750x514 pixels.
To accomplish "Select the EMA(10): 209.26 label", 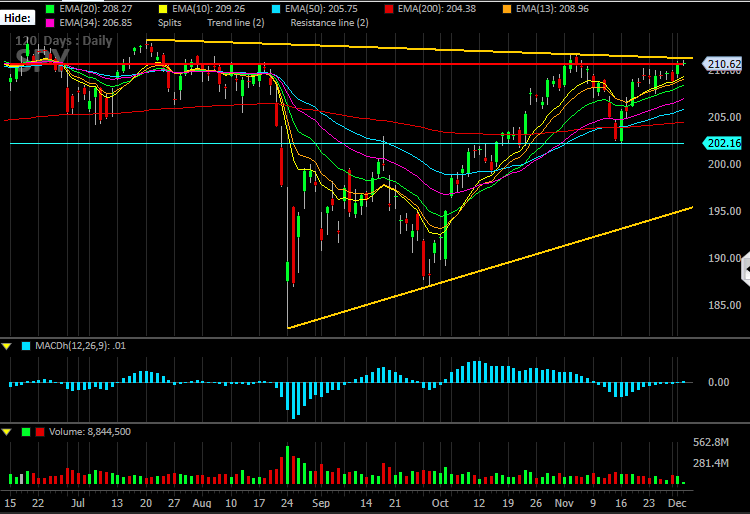I will (209, 9).
